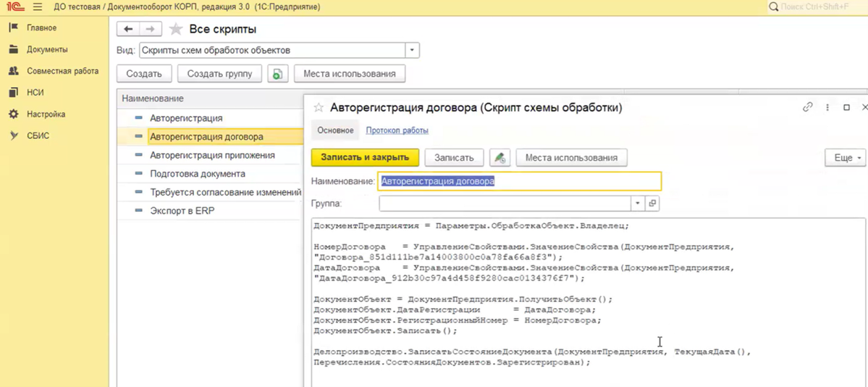
Task: Add Все скрипты list to favorites star
Action: [x=176, y=30]
